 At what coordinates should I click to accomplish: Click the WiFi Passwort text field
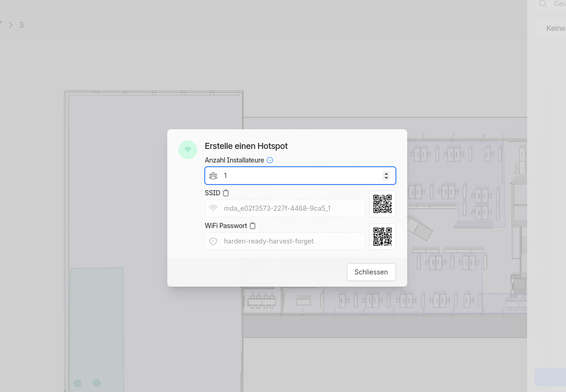tap(290, 241)
